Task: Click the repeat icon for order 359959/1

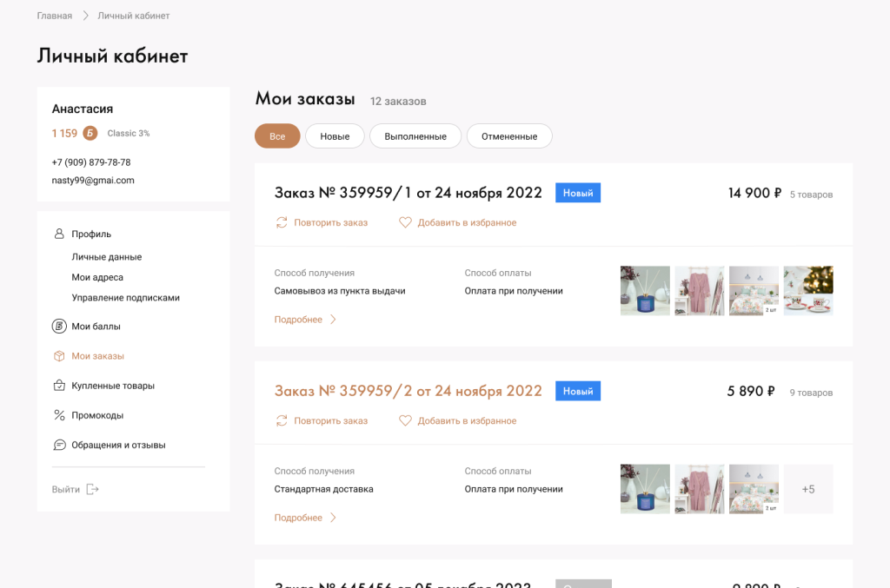Action: (282, 222)
